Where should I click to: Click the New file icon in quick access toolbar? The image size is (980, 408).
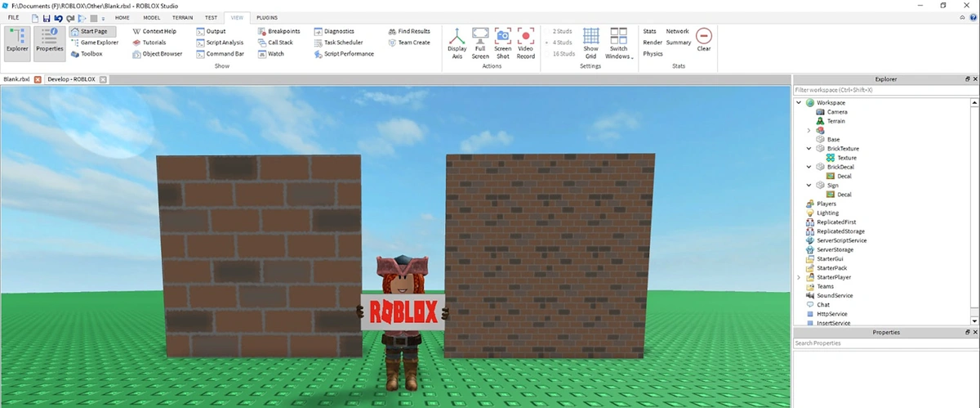[x=35, y=17]
